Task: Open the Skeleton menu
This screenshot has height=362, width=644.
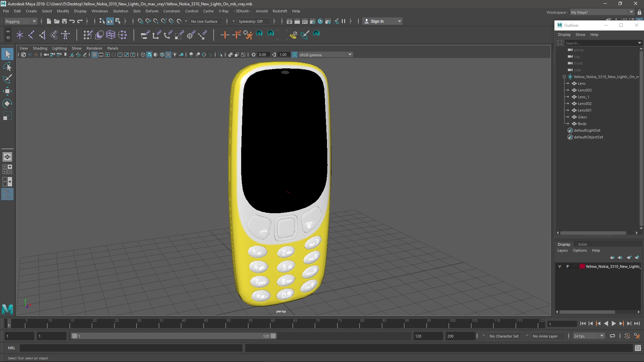Action: click(120, 11)
